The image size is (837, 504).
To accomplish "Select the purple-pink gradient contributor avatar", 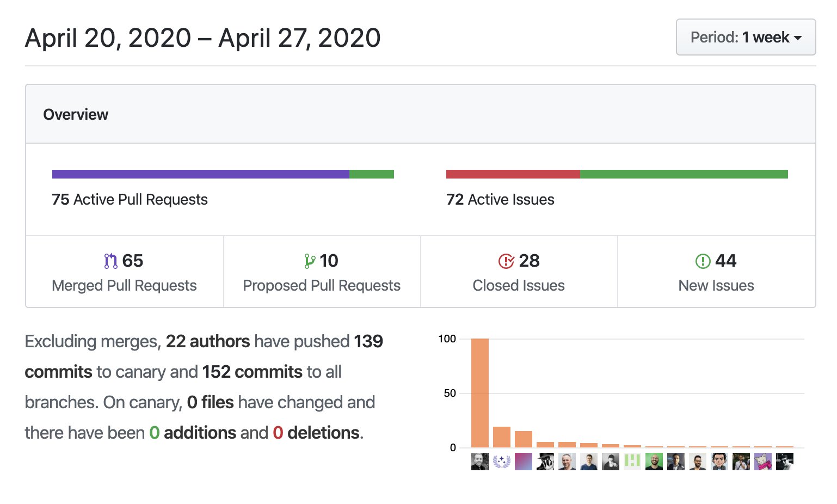I will point(524,462).
